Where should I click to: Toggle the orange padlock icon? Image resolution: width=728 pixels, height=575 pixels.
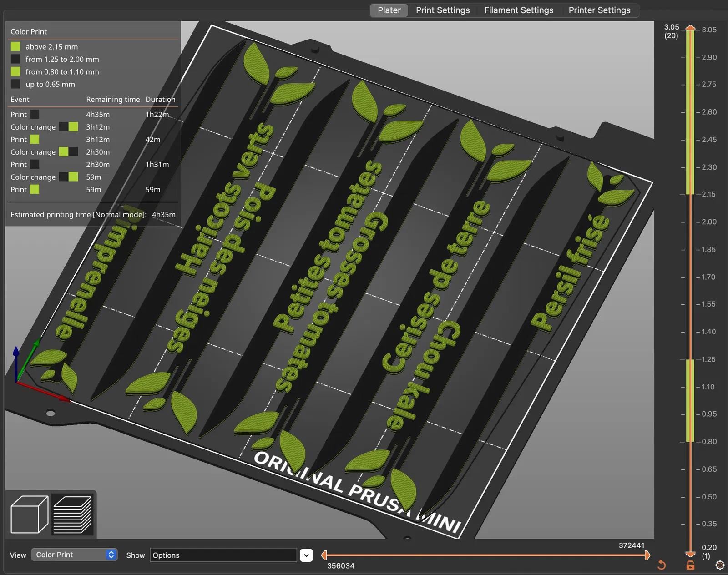pyautogui.click(x=690, y=565)
